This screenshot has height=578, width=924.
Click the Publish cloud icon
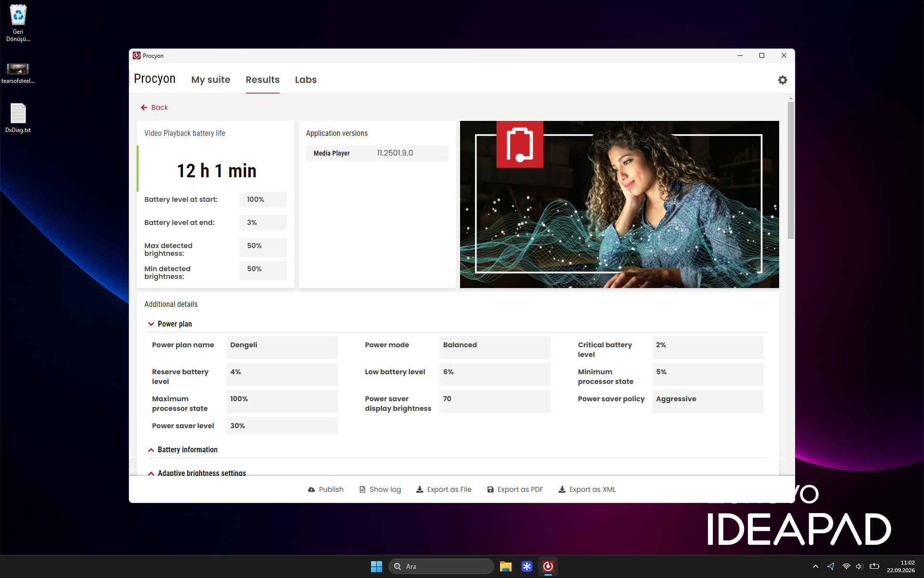pos(311,489)
